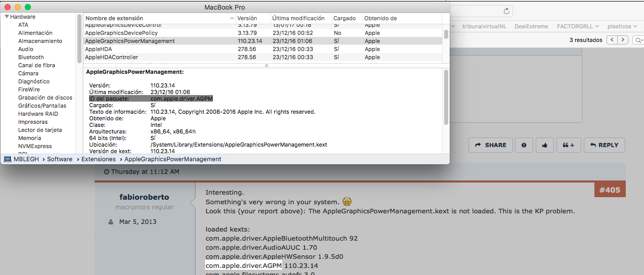Go to next search result in Safari

623,40
